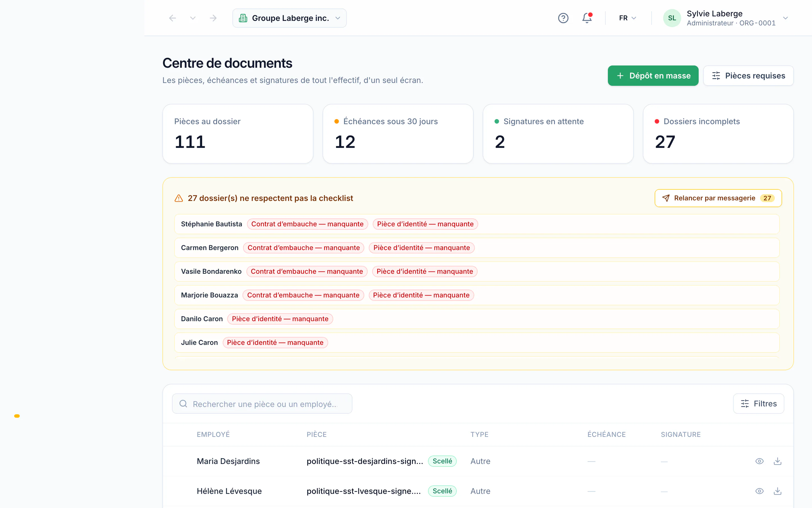
Task: Click Stéphanie Bautista's Contrat d'embauche manquante tag
Action: 307,224
